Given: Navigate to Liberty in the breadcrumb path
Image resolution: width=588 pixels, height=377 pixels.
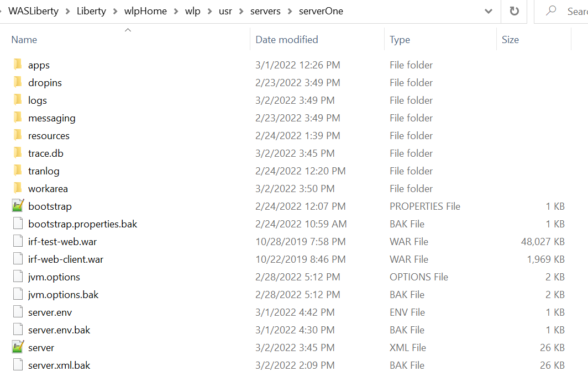Looking at the screenshot, I should point(92,11).
